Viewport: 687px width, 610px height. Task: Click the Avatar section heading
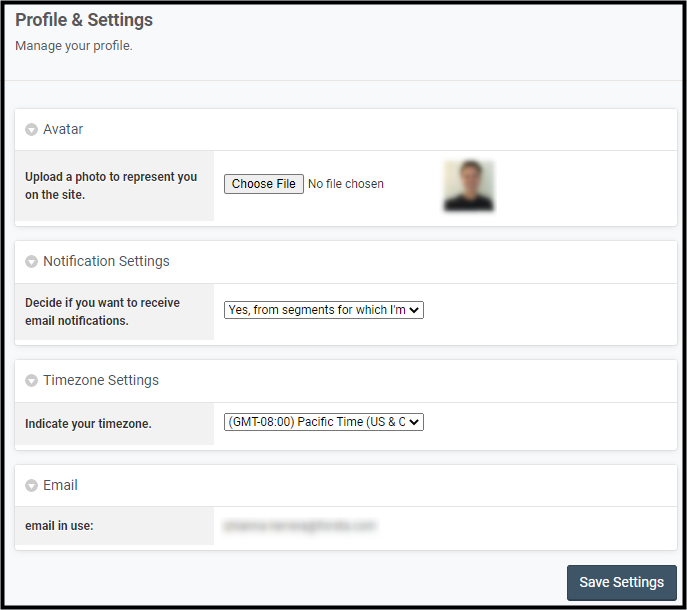(63, 129)
